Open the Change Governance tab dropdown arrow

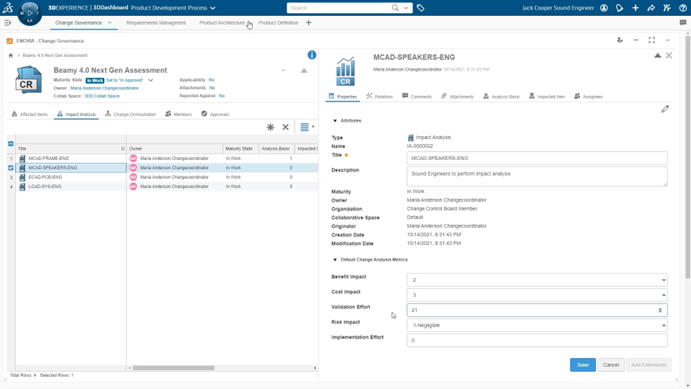pyautogui.click(x=110, y=22)
